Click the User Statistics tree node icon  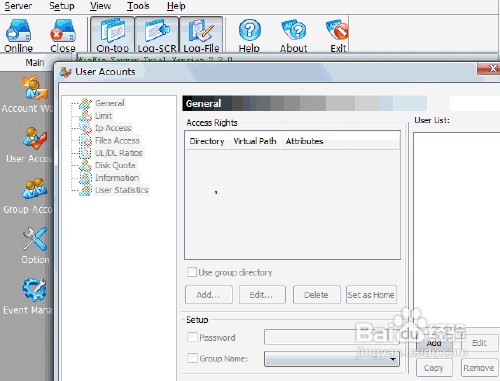click(x=86, y=190)
